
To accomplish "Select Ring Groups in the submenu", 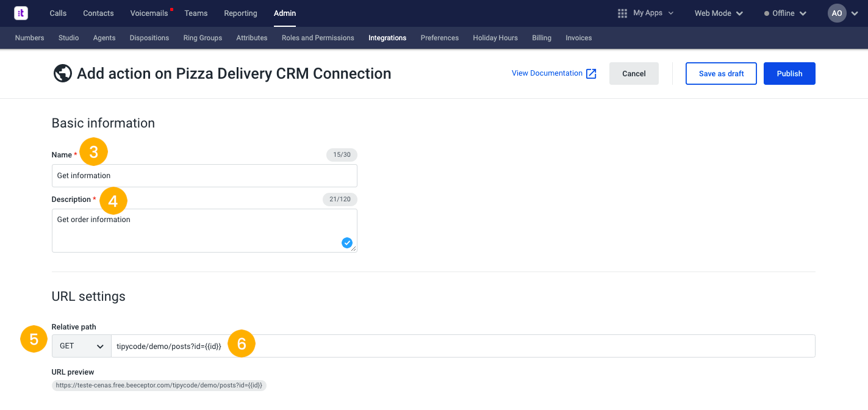I will [x=203, y=38].
